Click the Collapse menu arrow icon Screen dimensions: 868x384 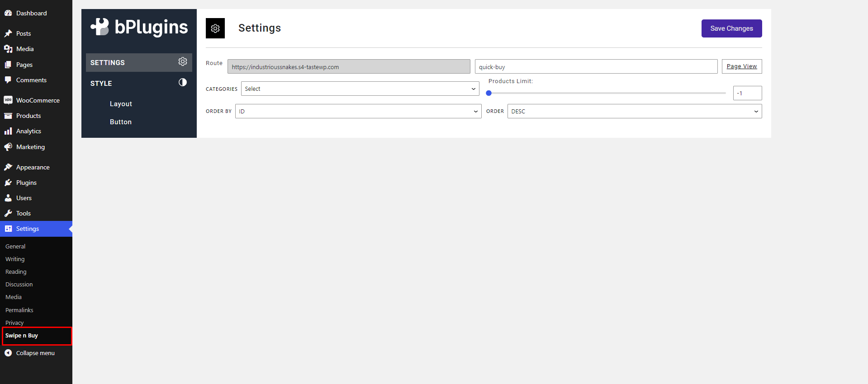[8, 353]
